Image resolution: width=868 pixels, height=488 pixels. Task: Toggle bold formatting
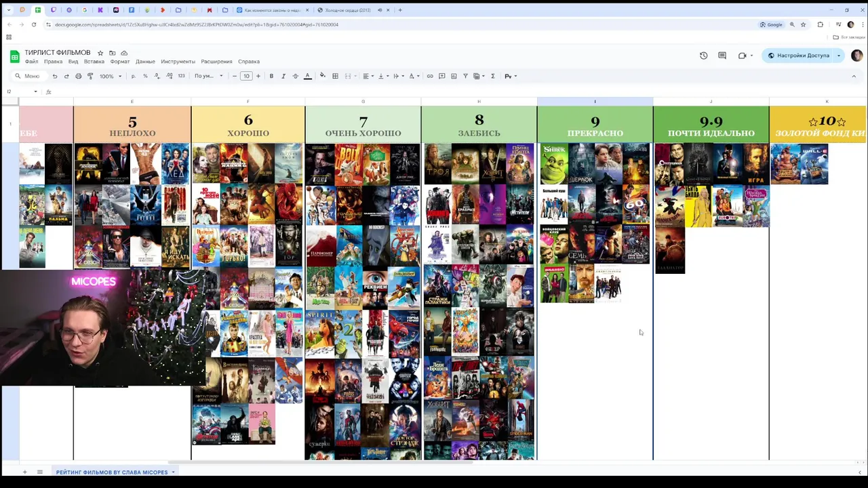point(271,76)
